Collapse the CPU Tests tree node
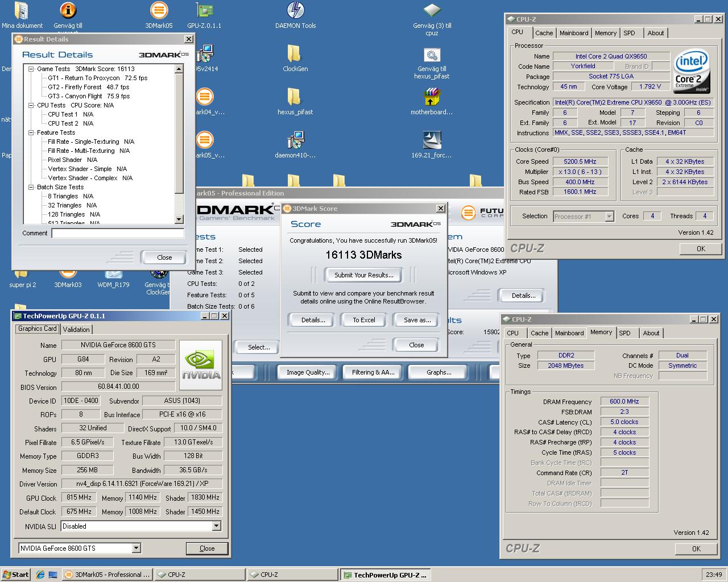This screenshot has height=582, width=728. [31, 105]
